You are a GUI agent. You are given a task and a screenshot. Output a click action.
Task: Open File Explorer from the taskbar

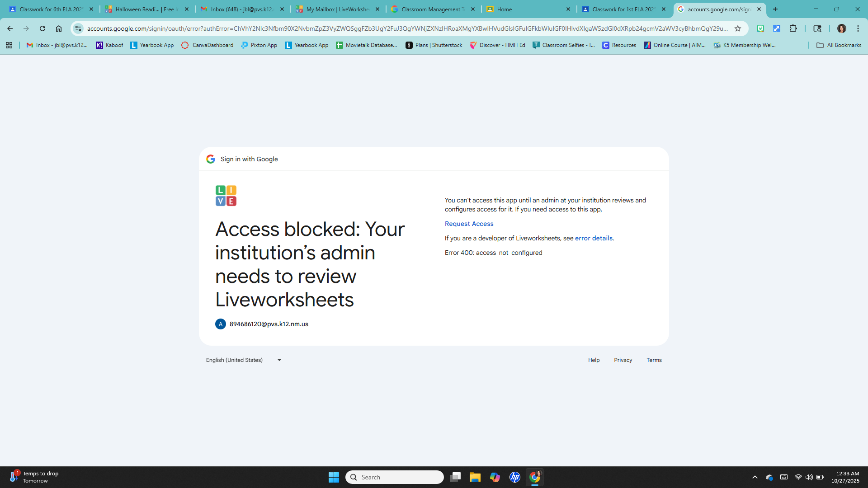pyautogui.click(x=475, y=477)
